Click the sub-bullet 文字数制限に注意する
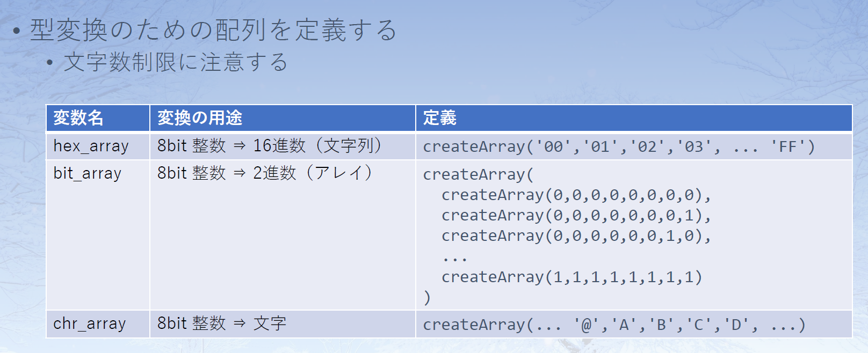The height and width of the screenshot is (353, 868). [x=176, y=62]
